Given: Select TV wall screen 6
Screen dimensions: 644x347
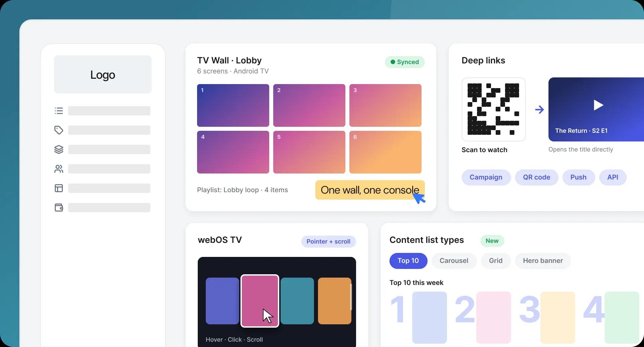Looking at the screenshot, I should tap(385, 152).
